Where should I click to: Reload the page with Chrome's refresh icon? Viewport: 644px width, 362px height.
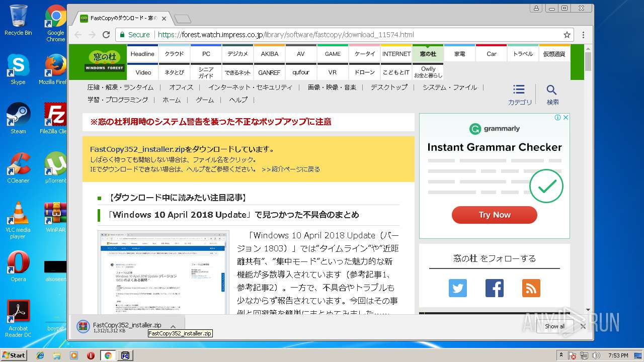[106, 35]
